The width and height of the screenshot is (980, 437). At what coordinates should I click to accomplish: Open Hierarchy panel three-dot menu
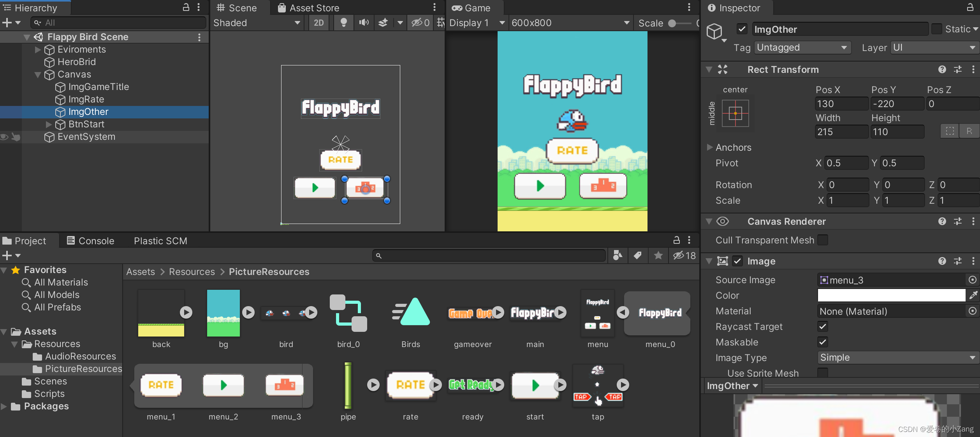pyautogui.click(x=199, y=7)
